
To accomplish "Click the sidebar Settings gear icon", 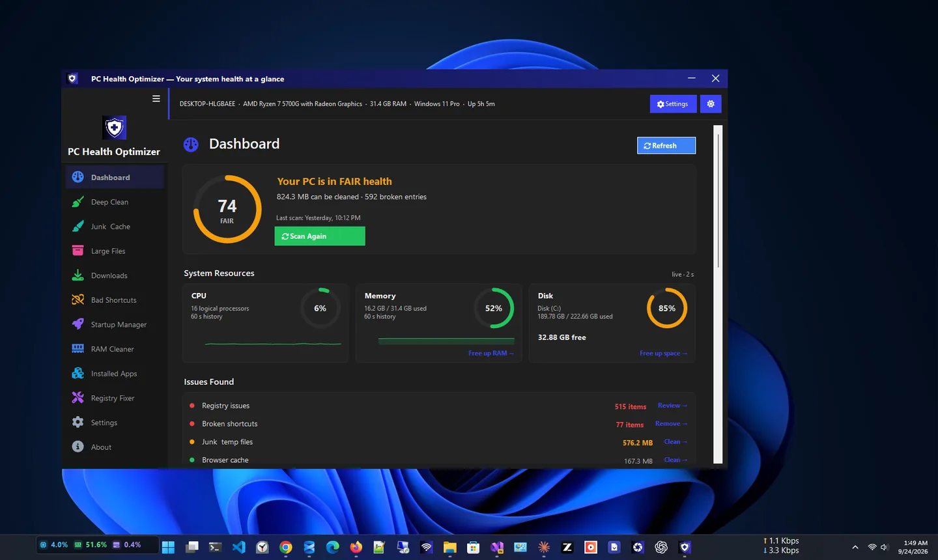I will coord(78,423).
